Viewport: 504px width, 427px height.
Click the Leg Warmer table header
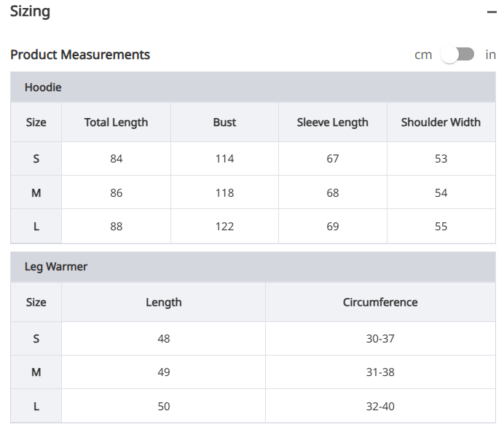(56, 267)
